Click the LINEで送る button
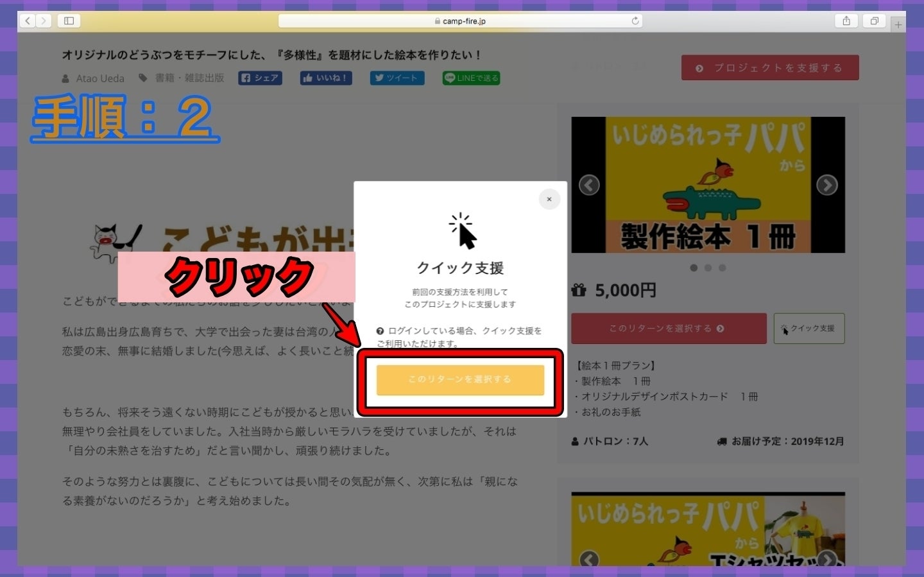This screenshot has width=924, height=577. 471,78
